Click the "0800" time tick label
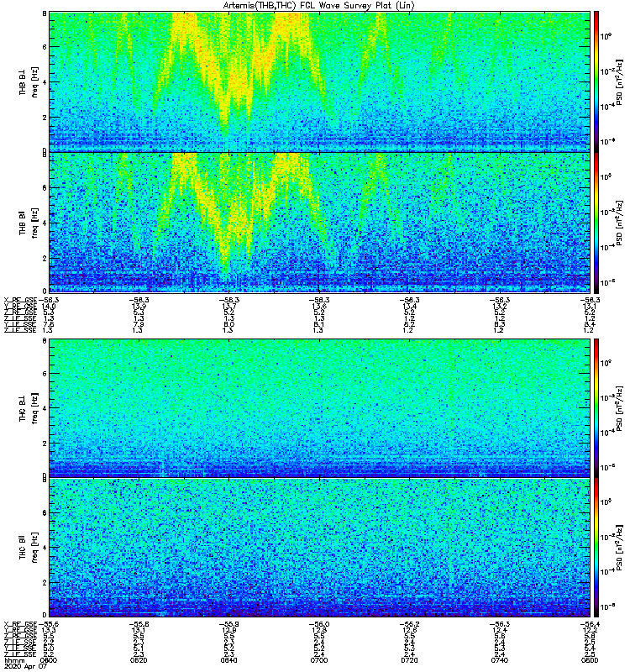The image size is (630, 672). 590,660
